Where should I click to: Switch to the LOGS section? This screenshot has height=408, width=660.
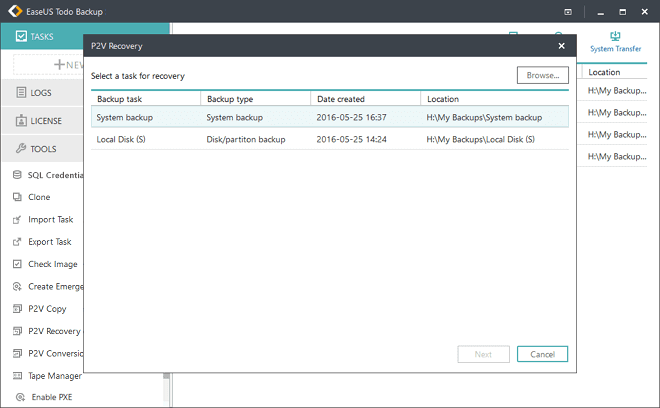click(x=42, y=93)
